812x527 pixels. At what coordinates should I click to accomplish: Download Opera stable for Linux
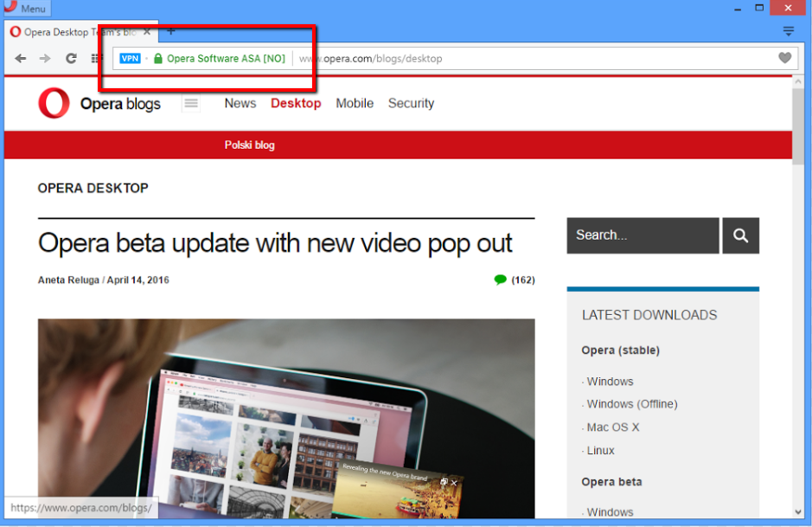click(x=601, y=451)
